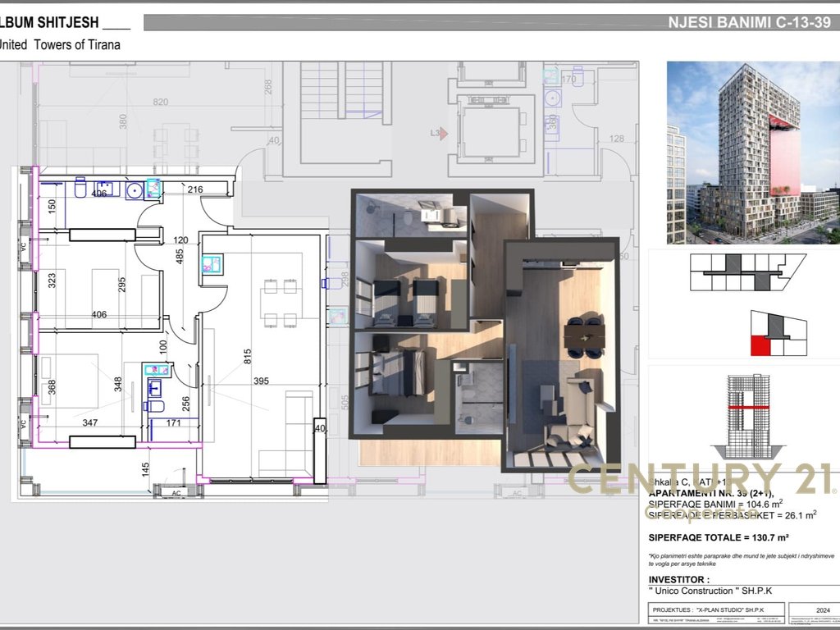
Task: Click the cyan shaft symbol near the 171 dimension
Action: (155, 370)
